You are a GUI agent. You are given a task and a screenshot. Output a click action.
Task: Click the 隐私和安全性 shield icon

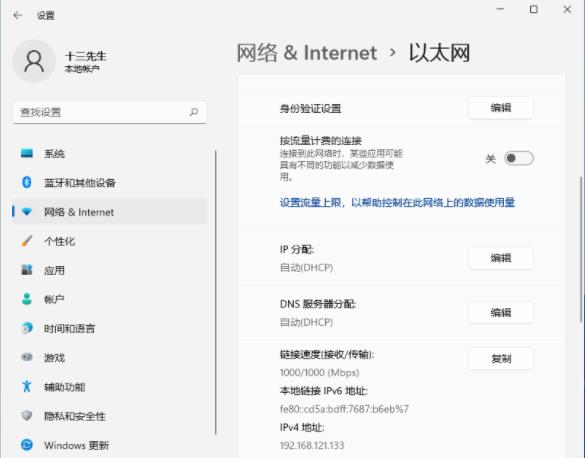pos(27,415)
